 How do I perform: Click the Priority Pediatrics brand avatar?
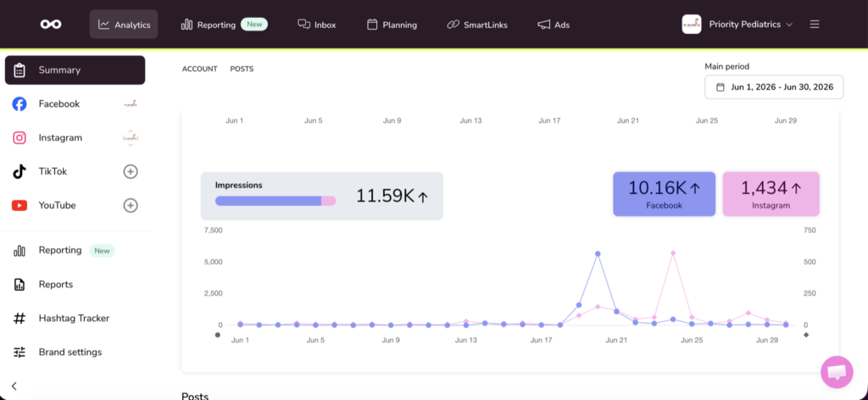[692, 25]
